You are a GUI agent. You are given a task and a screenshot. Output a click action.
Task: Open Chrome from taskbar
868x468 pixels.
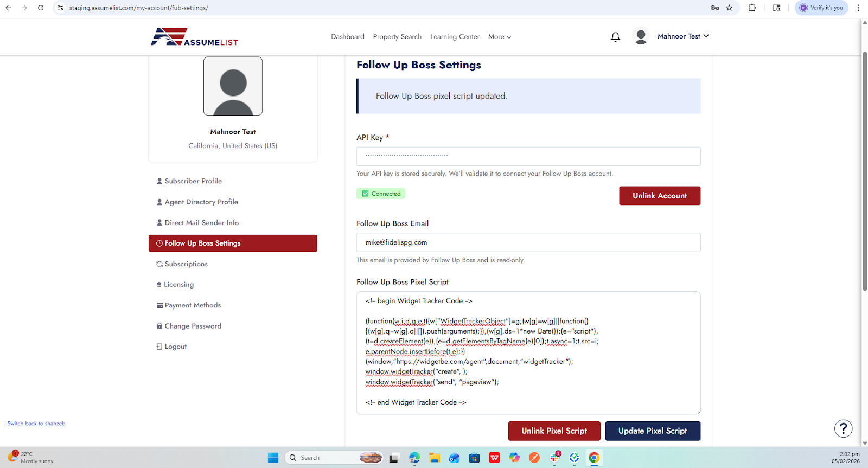pos(594,458)
